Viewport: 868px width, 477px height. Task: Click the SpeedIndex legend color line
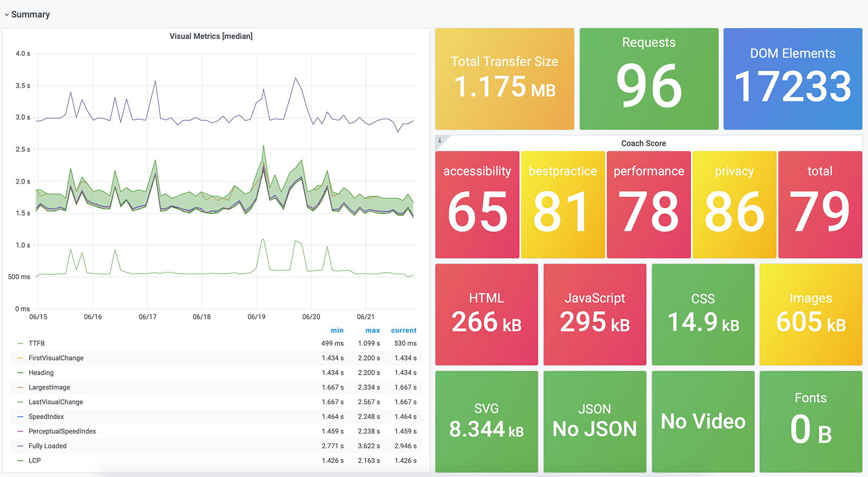click(x=20, y=416)
